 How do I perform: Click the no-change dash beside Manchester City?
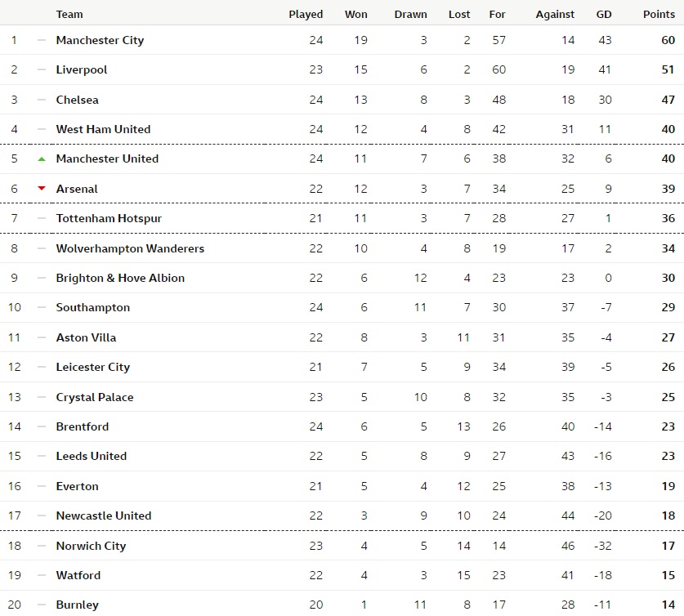coord(42,40)
